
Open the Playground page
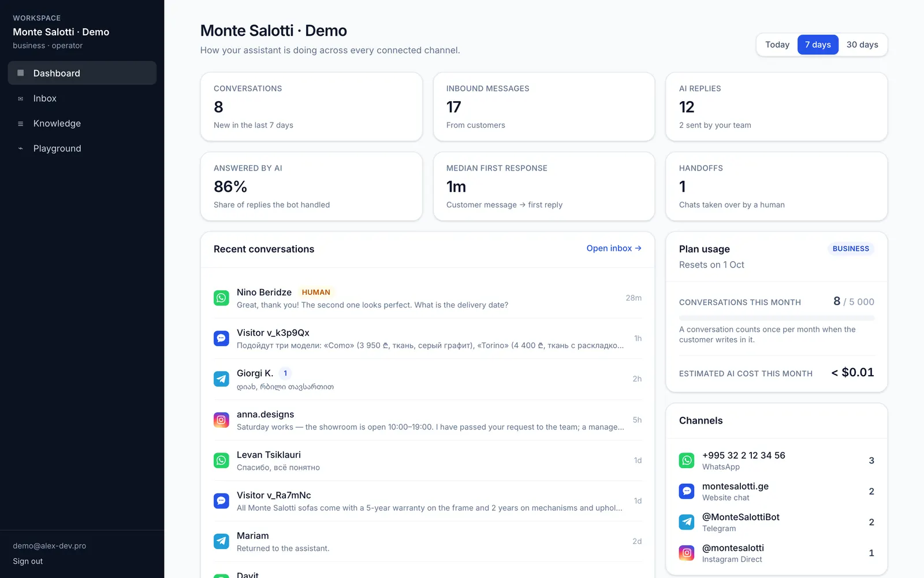pos(82,149)
